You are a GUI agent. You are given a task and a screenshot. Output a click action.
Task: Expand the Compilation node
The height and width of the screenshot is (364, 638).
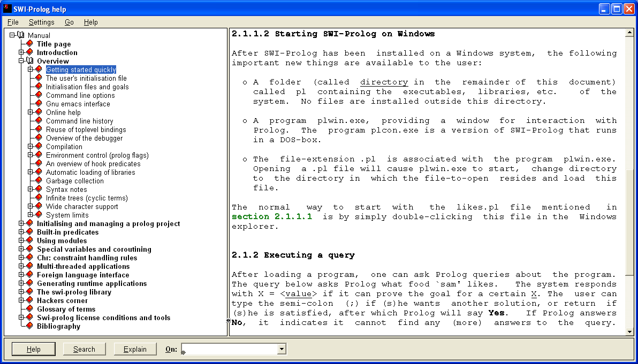30,146
